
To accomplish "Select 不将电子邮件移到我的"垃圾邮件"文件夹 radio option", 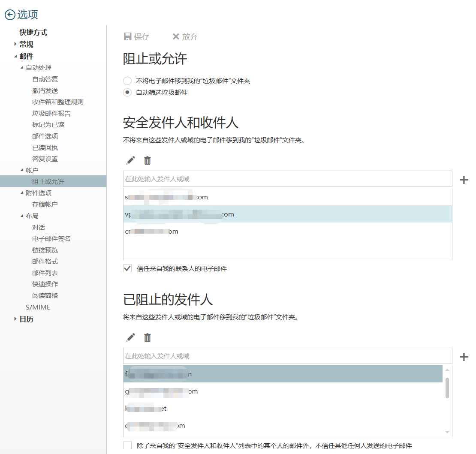I will tap(127, 81).
